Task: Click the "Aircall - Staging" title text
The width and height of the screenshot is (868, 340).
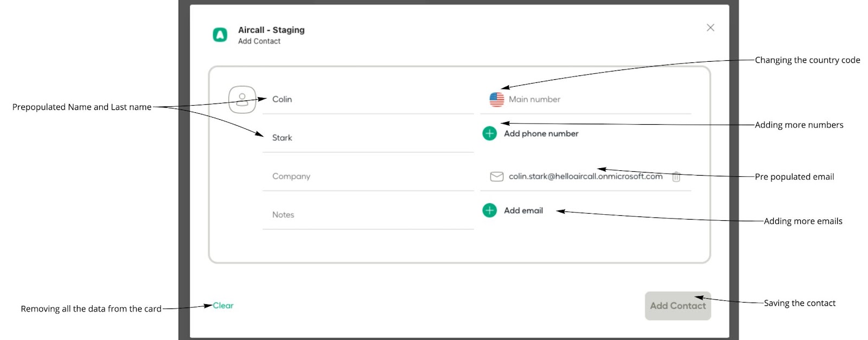Action: (271, 30)
